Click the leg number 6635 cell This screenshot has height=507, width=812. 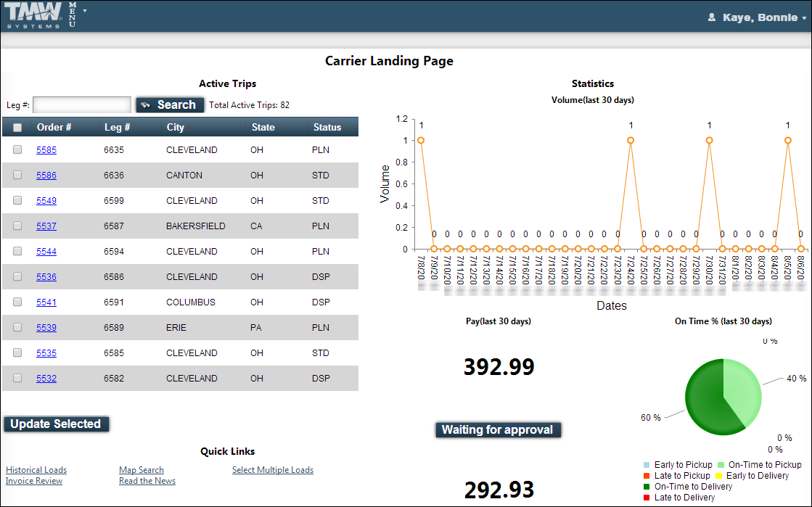[114, 149]
